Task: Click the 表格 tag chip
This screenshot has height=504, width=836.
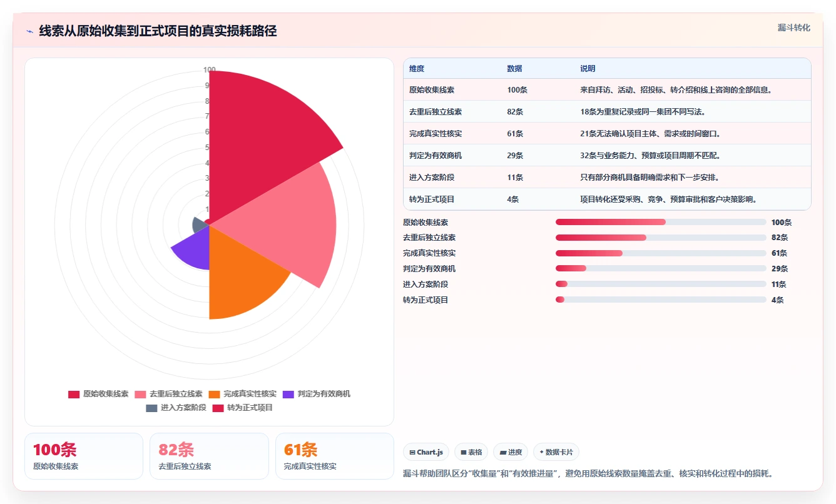Action: click(471, 452)
